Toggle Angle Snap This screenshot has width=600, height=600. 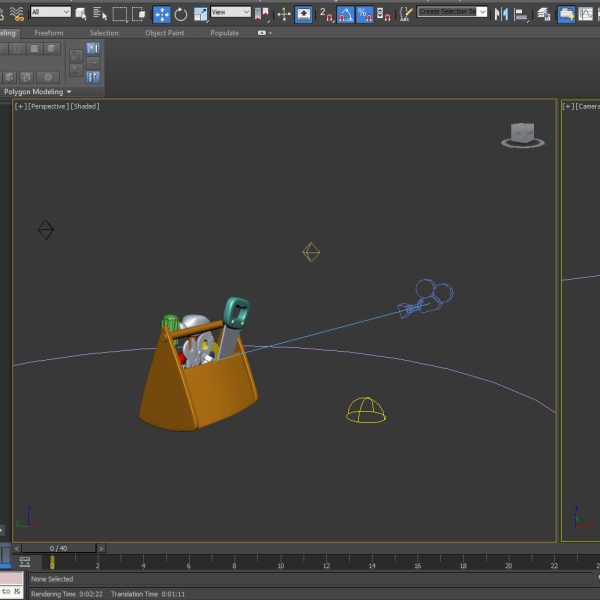pos(346,15)
